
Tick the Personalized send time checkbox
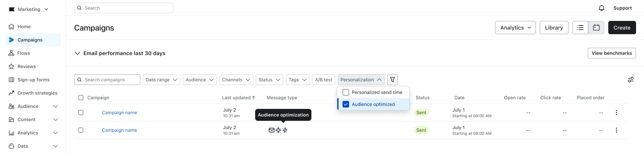pos(346,92)
